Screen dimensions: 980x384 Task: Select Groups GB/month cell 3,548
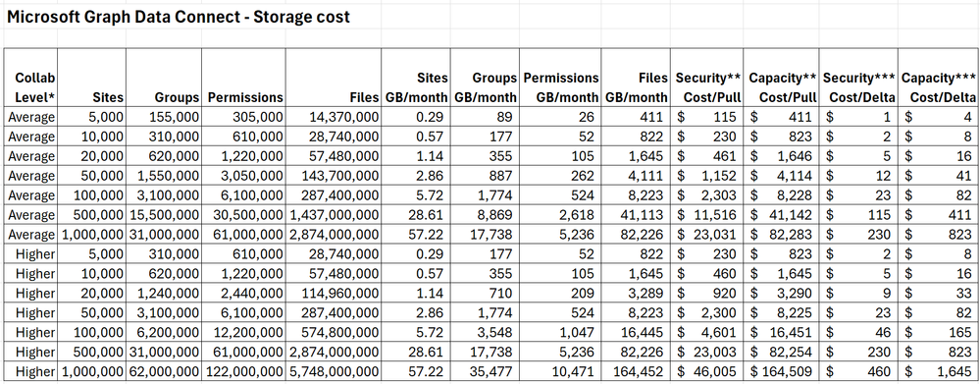coord(485,333)
